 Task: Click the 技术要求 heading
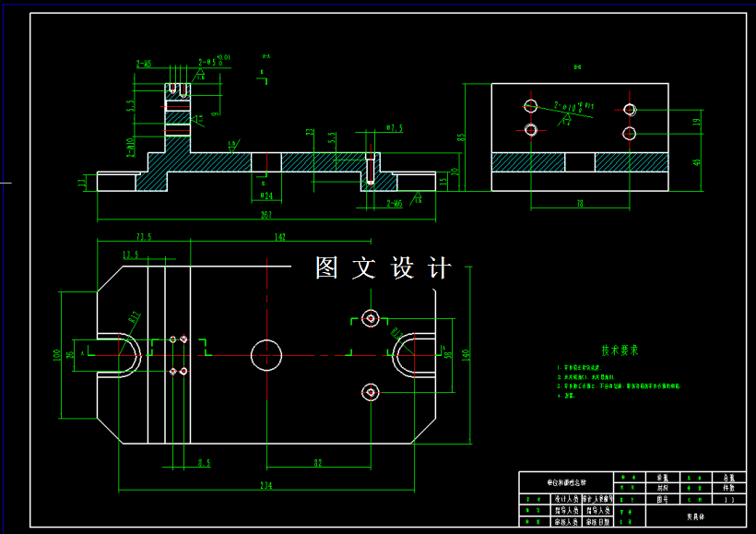click(620, 350)
